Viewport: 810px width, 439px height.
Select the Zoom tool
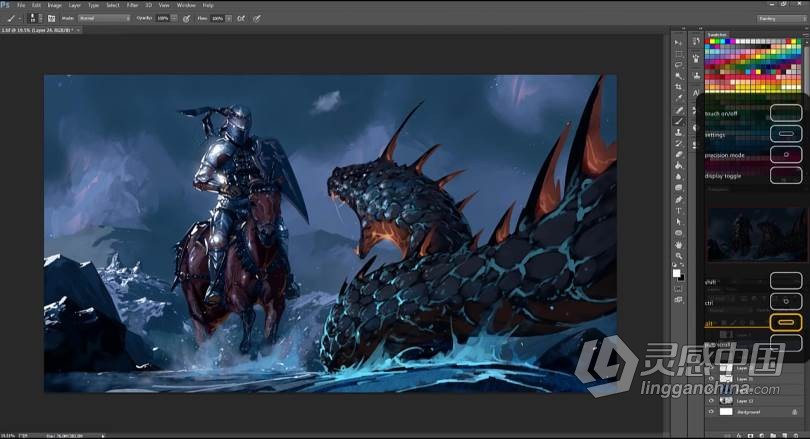tap(678, 256)
